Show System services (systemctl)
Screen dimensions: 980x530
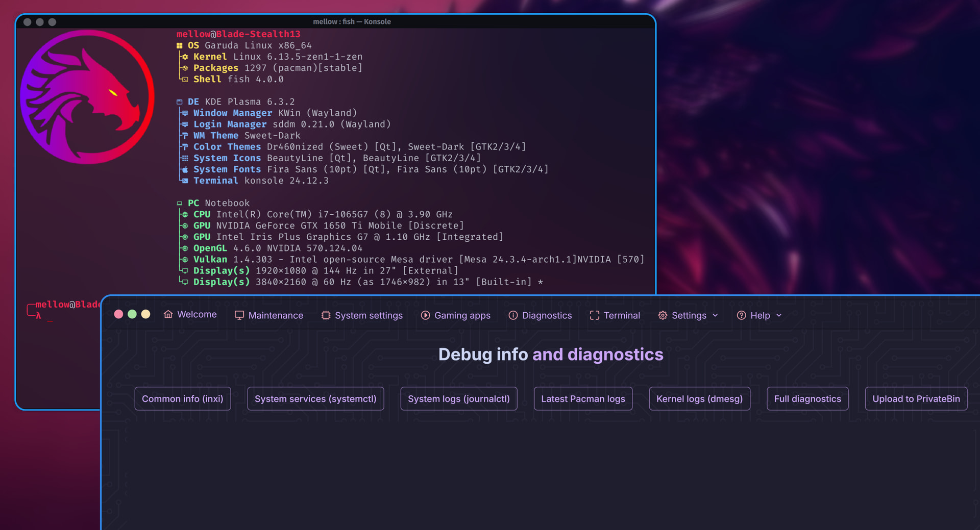pos(315,398)
